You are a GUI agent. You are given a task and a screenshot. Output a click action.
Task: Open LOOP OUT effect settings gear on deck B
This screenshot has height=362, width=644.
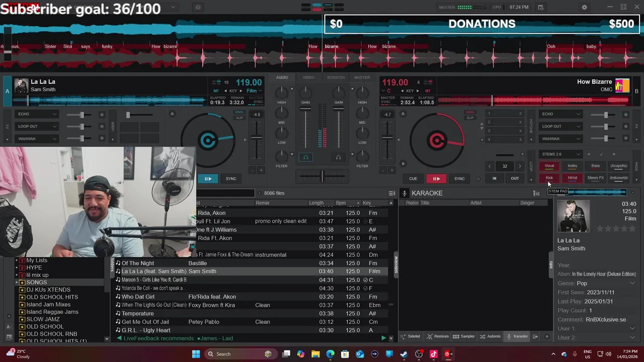pos(625,126)
